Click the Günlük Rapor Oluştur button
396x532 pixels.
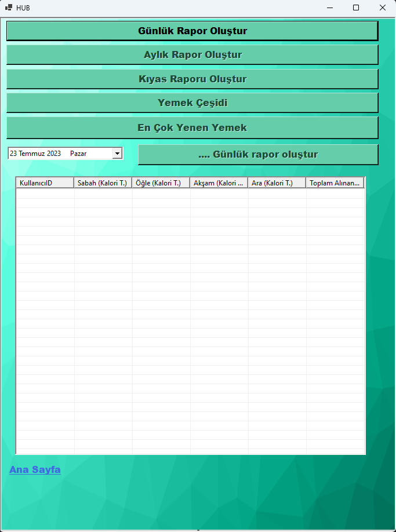click(x=192, y=31)
